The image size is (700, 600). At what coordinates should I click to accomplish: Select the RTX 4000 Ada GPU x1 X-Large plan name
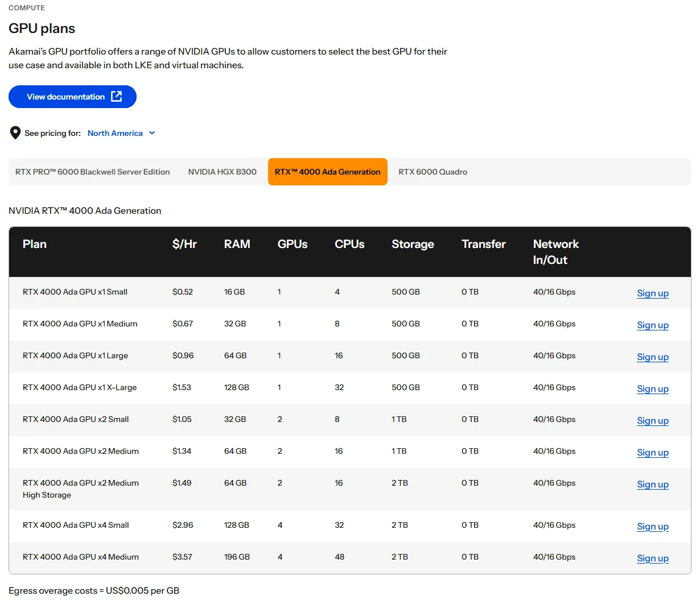coord(80,387)
